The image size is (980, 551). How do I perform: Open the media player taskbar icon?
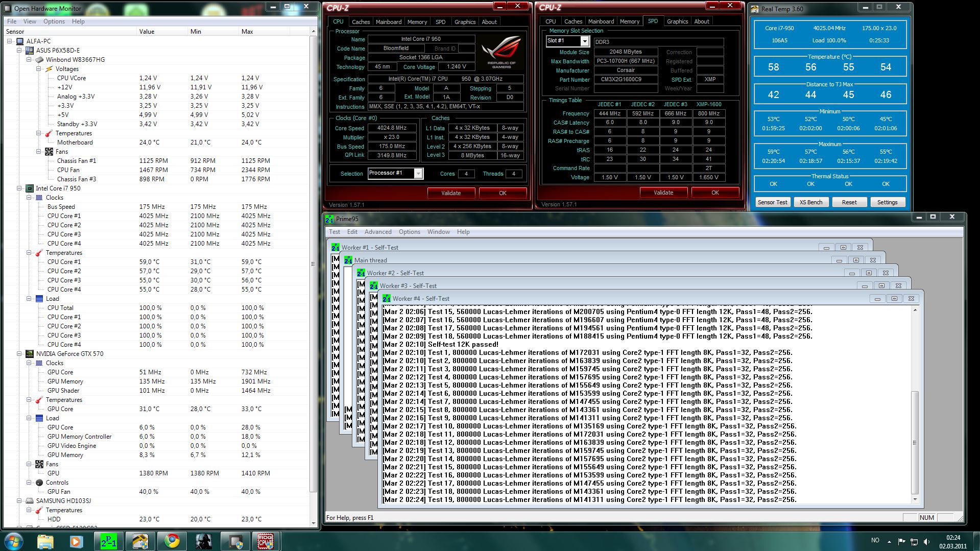[76, 541]
